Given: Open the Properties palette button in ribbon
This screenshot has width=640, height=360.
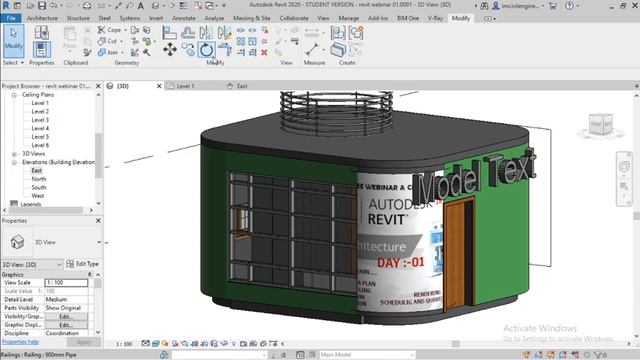Looking at the screenshot, I should pyautogui.click(x=42, y=50).
